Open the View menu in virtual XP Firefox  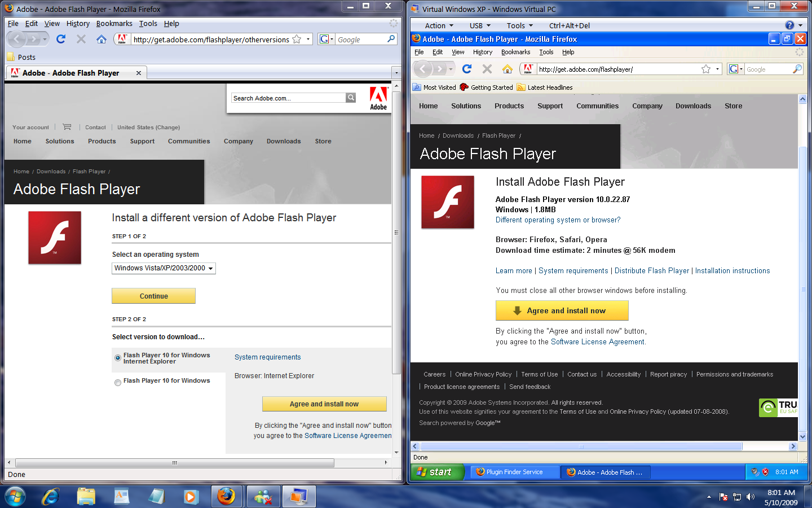tap(458, 52)
